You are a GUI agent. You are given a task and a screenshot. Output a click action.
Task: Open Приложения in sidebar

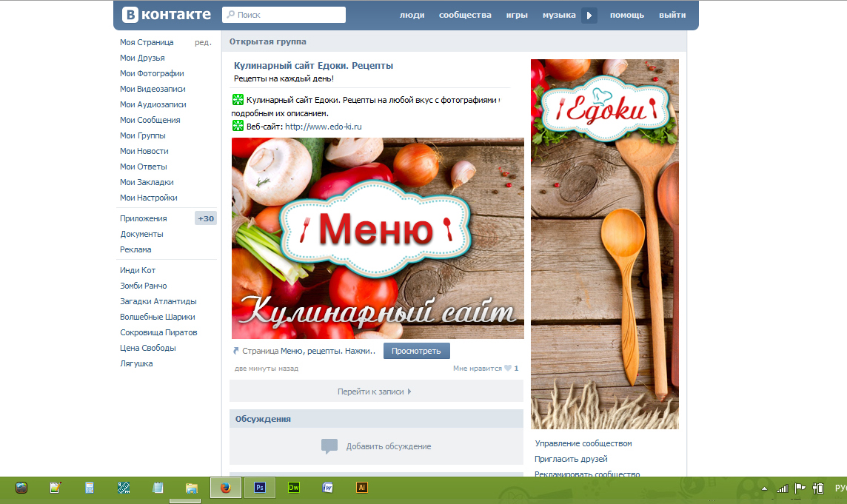pyautogui.click(x=143, y=218)
